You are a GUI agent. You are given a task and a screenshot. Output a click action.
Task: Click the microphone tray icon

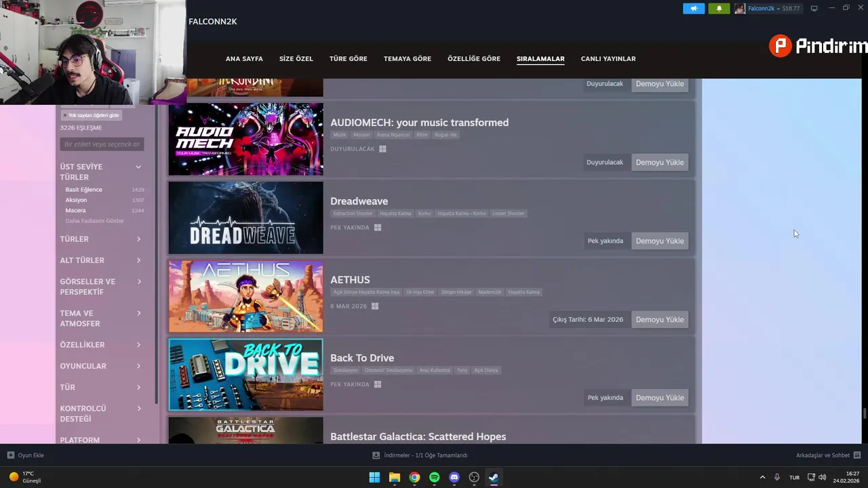[x=777, y=477]
